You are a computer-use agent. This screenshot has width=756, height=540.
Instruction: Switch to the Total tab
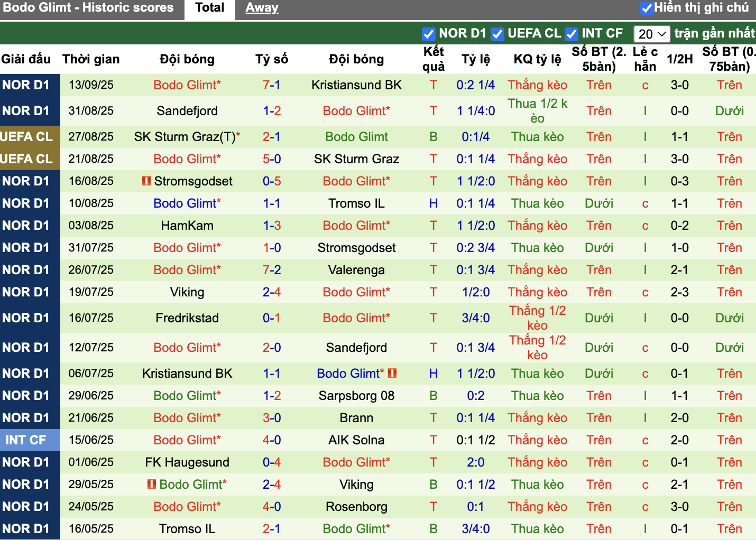[210, 8]
